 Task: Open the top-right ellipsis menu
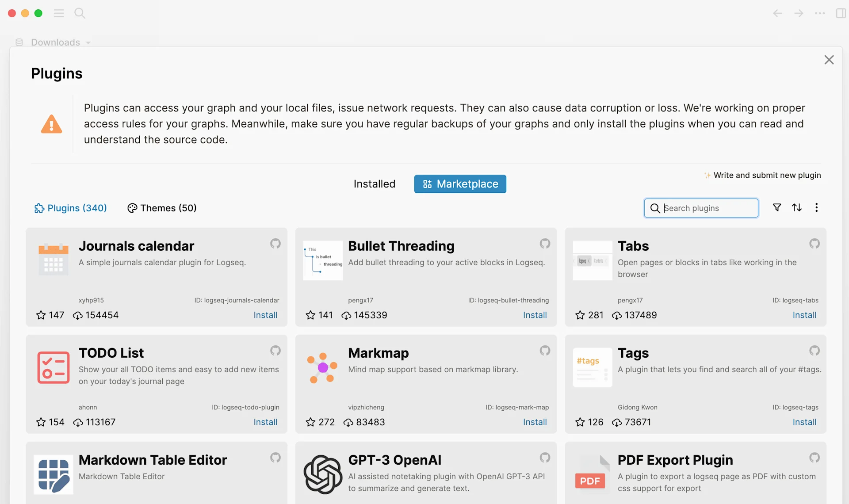[820, 13]
